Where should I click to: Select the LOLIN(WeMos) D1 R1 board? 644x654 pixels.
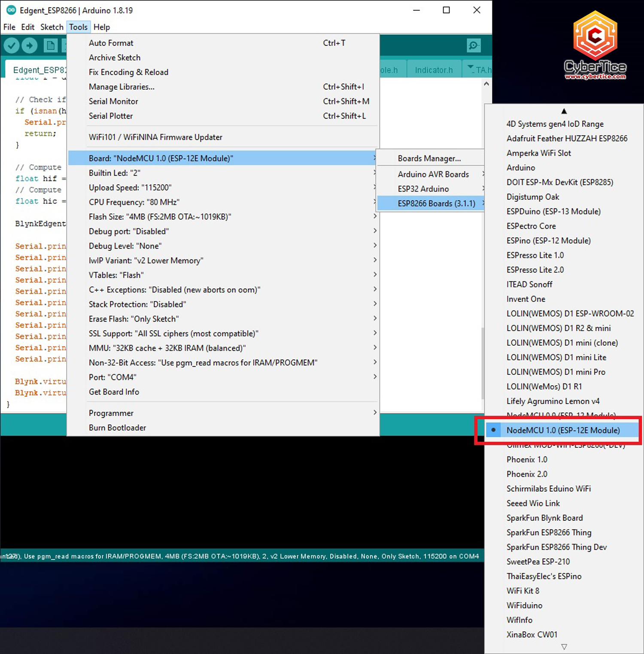tap(544, 386)
